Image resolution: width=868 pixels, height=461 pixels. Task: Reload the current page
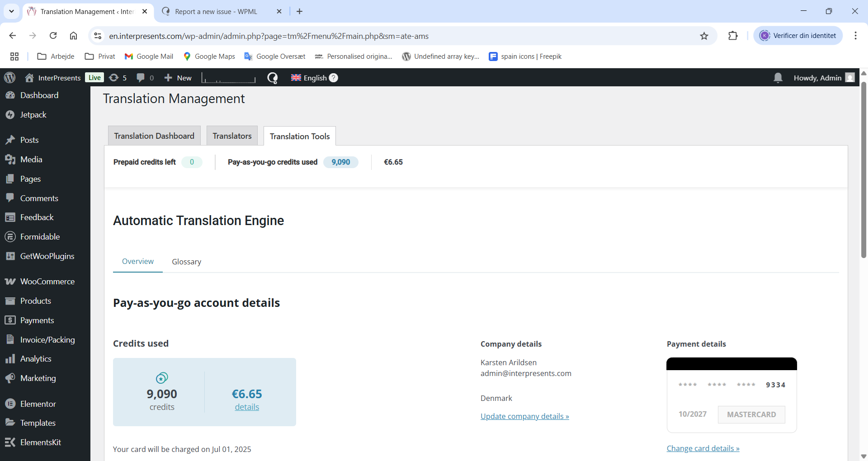(53, 36)
